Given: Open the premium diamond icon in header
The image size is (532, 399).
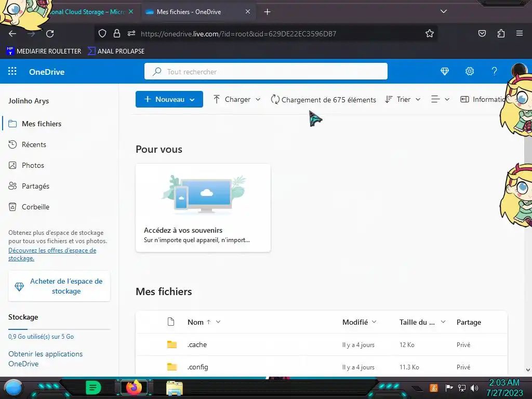Looking at the screenshot, I should point(445,71).
